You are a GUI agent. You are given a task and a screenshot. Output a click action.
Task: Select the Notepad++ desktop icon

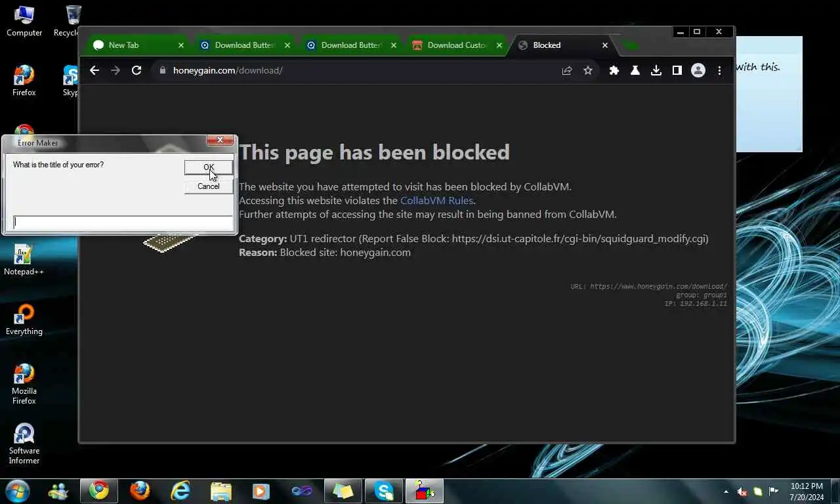[x=24, y=260]
